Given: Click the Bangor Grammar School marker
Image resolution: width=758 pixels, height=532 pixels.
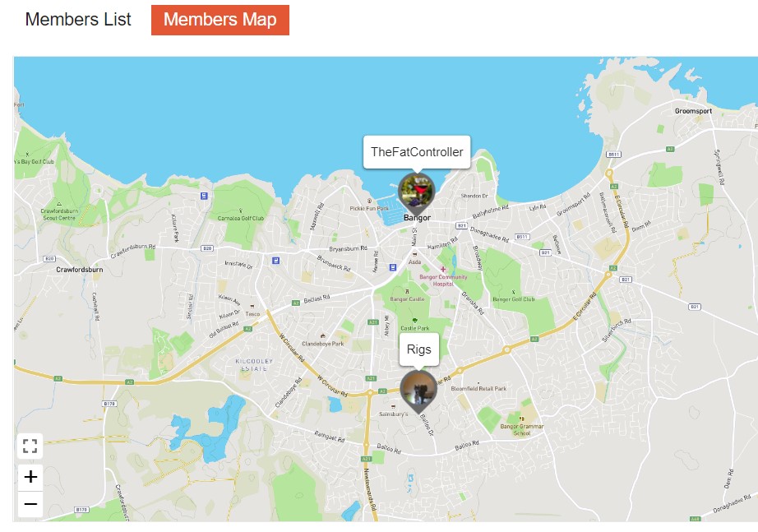Looking at the screenshot, I should (x=521, y=419).
